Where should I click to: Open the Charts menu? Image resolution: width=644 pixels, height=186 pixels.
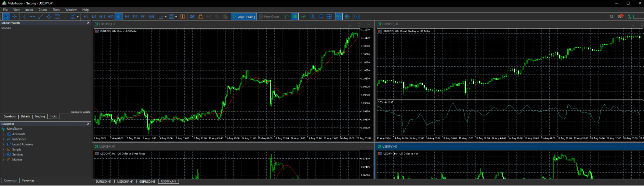[43, 10]
